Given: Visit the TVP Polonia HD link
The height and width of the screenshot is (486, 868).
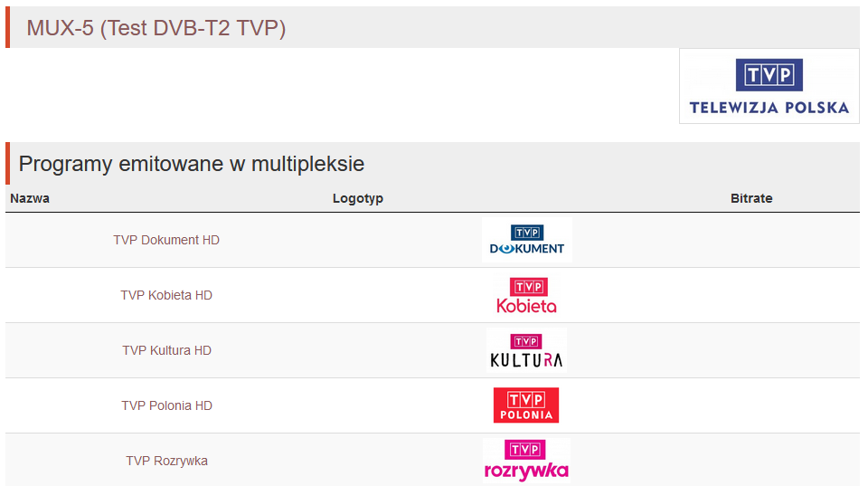Looking at the screenshot, I should pos(166,405).
